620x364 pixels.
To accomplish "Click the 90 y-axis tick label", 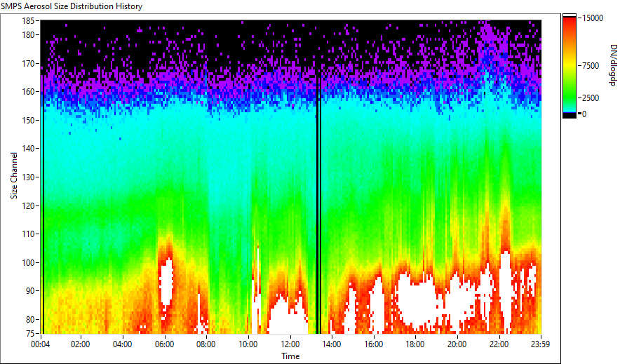I will (x=30, y=291).
